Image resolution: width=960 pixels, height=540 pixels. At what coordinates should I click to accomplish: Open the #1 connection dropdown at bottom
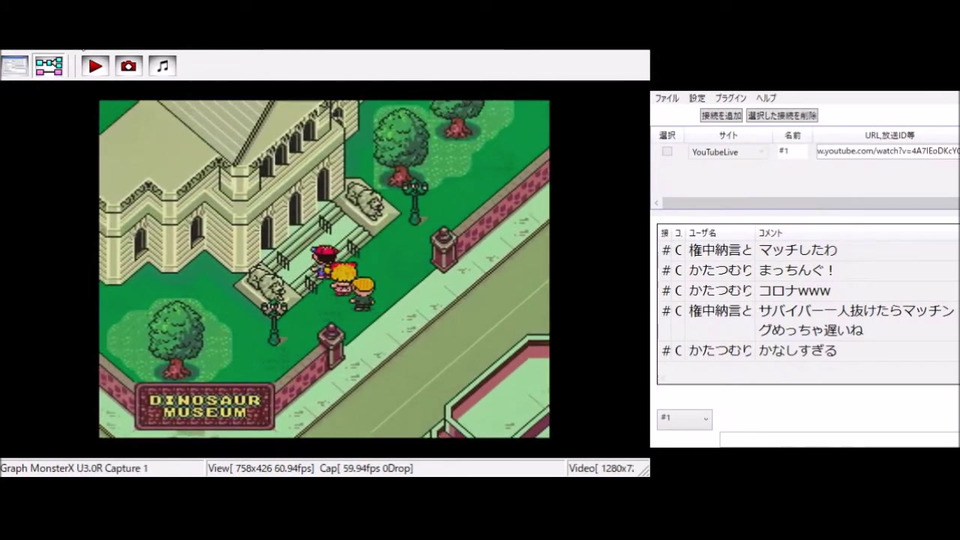(x=684, y=419)
